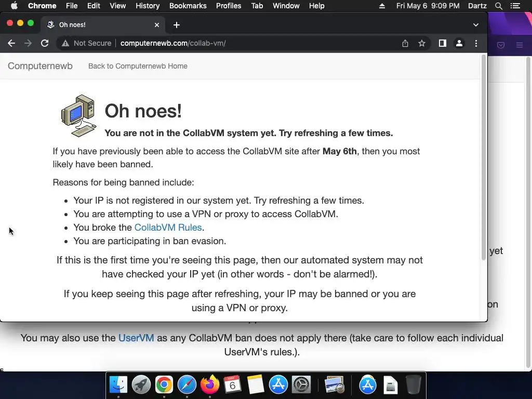
Task: Open the CollabVM Rules link
Action: click(x=168, y=228)
